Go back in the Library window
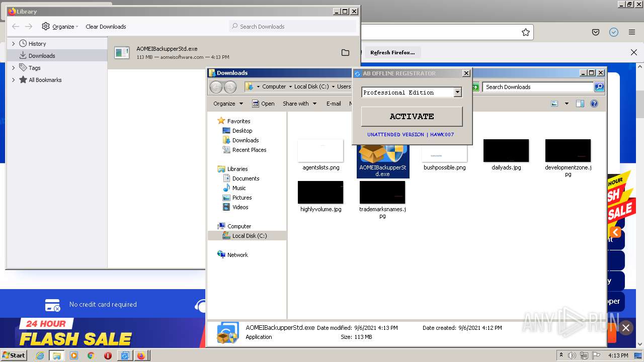644x362 pixels. [x=16, y=27]
